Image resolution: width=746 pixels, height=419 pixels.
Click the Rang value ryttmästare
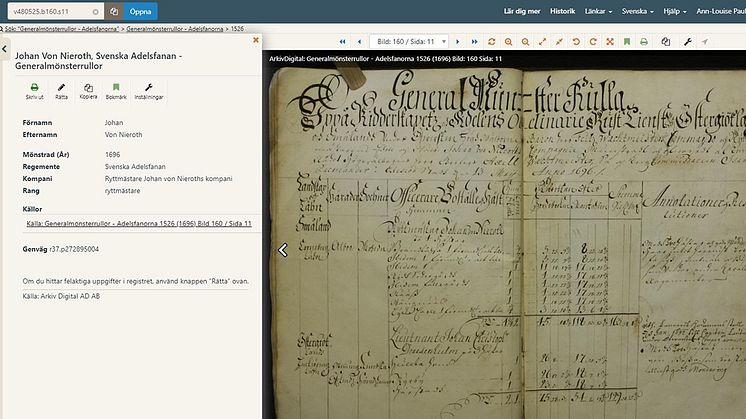click(x=122, y=191)
